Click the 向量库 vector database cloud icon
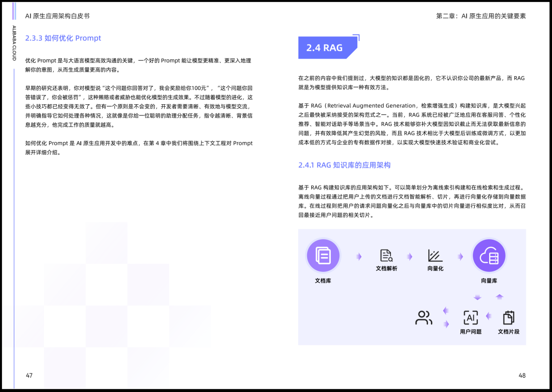 tap(489, 256)
